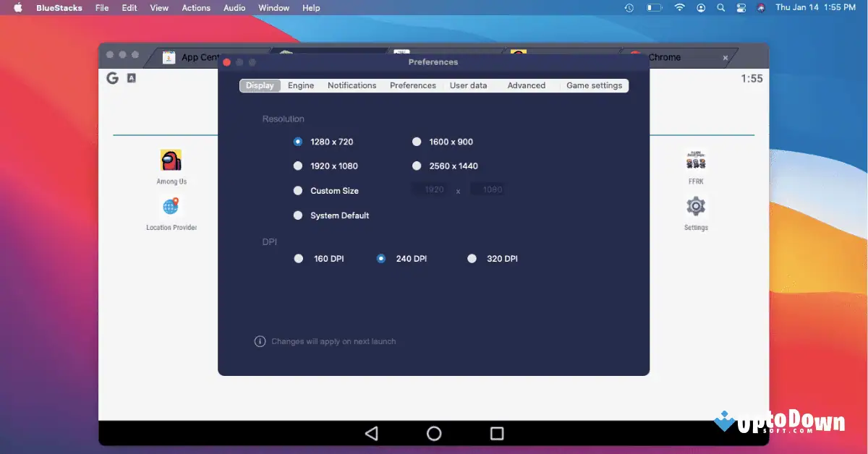Open the Among Us app icon

point(171,160)
